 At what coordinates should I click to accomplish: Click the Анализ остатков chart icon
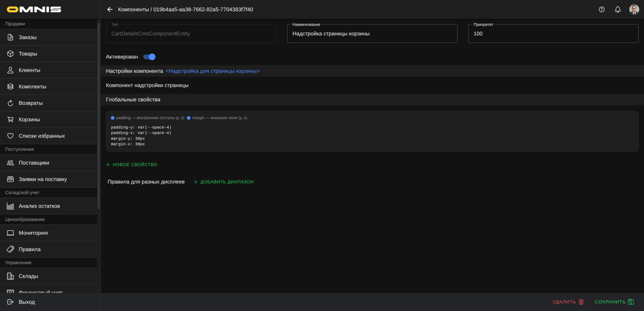point(10,206)
